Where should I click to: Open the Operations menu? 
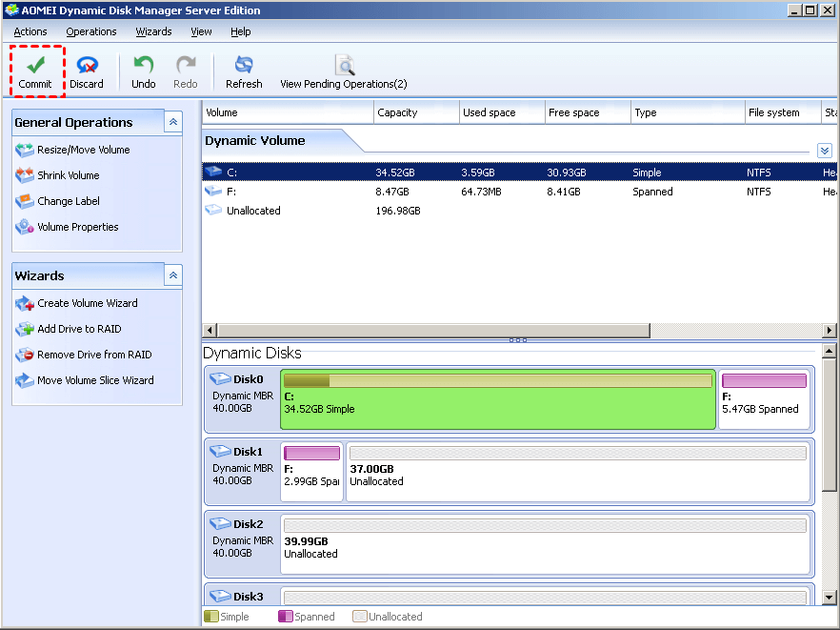coord(91,31)
